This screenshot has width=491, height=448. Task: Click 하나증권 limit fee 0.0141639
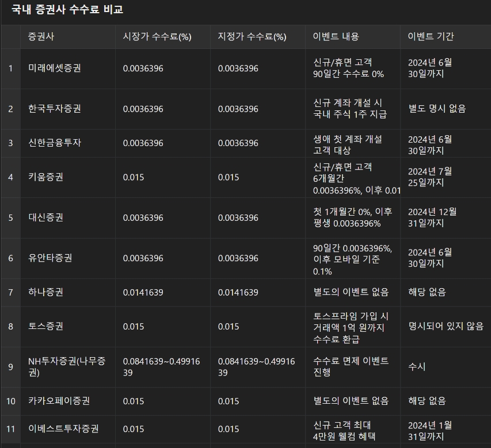258,292
